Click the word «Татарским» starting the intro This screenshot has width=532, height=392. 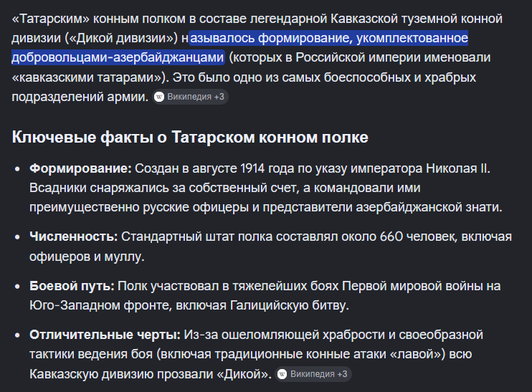coord(51,19)
